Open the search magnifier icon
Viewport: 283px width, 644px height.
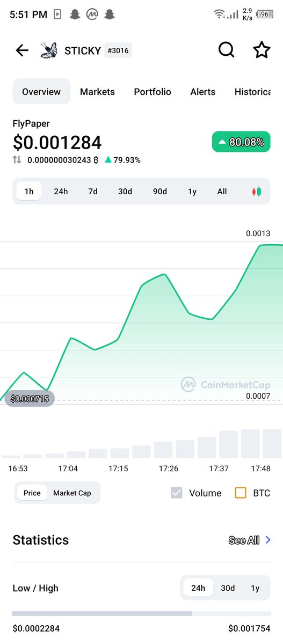coord(227,50)
